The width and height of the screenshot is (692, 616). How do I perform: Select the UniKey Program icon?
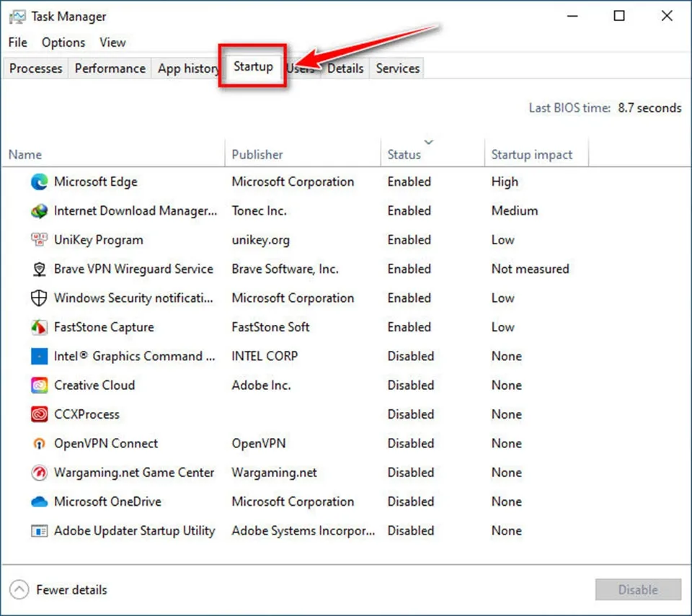pos(40,240)
